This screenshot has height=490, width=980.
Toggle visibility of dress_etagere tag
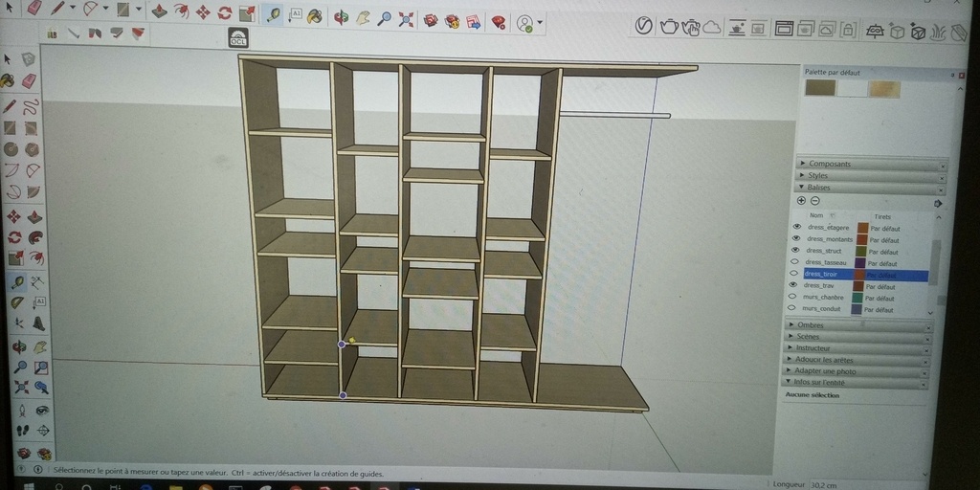tap(797, 227)
